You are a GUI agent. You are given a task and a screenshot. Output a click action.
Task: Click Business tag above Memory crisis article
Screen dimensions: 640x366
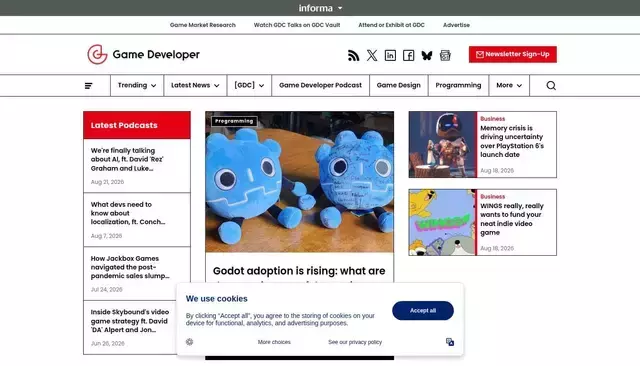tap(493, 119)
